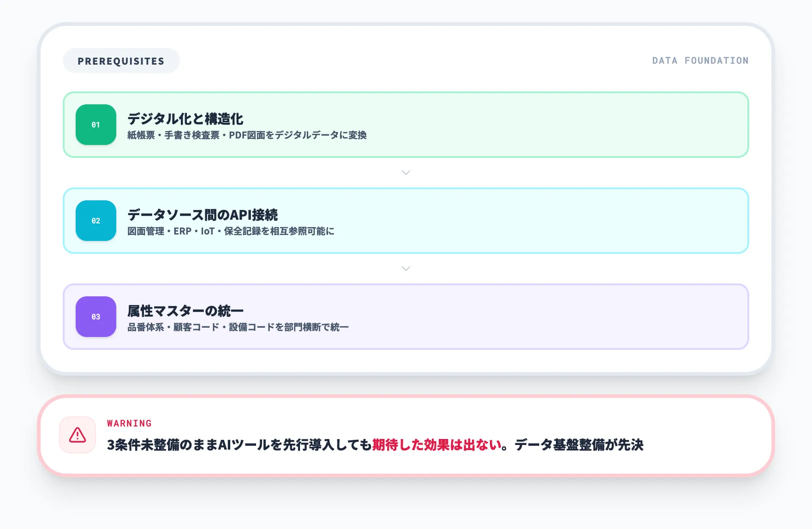Select the PREREQUISITES tab label

pos(121,60)
